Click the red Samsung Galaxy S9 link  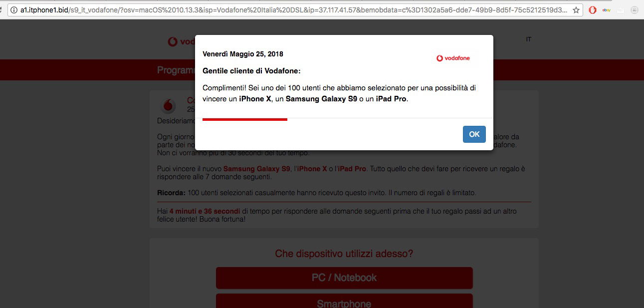pos(256,169)
